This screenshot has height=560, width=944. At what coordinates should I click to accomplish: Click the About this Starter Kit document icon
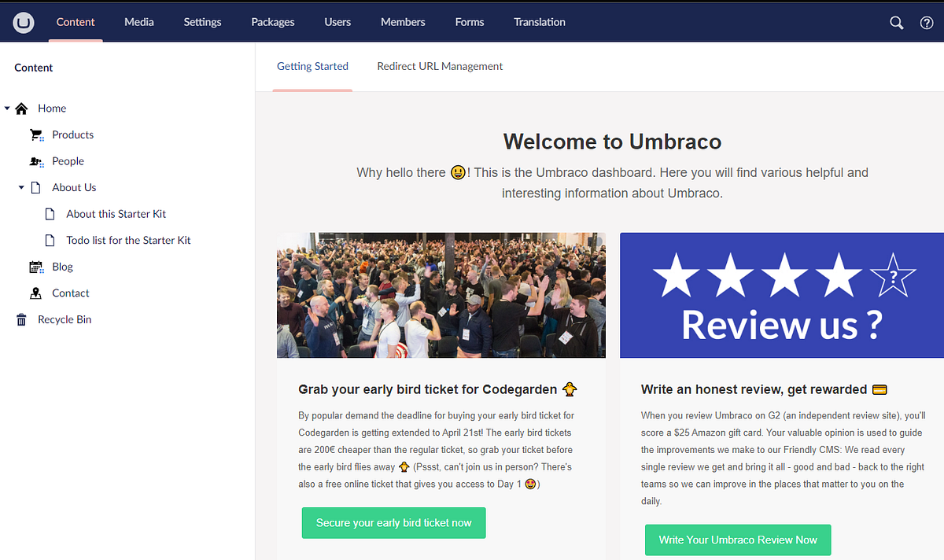(x=50, y=214)
